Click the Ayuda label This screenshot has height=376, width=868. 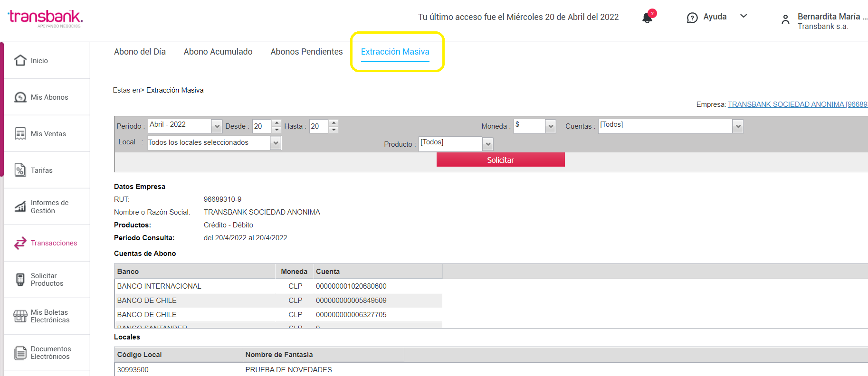(x=715, y=17)
